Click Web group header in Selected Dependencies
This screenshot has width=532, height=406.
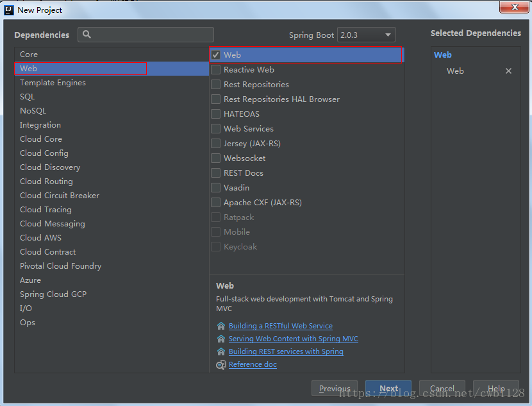tap(443, 55)
